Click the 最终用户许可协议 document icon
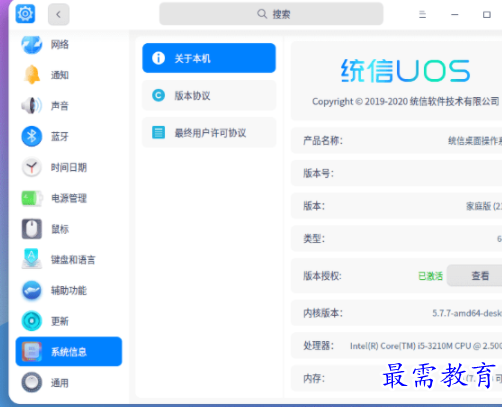The width and height of the screenshot is (504, 407). (158, 132)
